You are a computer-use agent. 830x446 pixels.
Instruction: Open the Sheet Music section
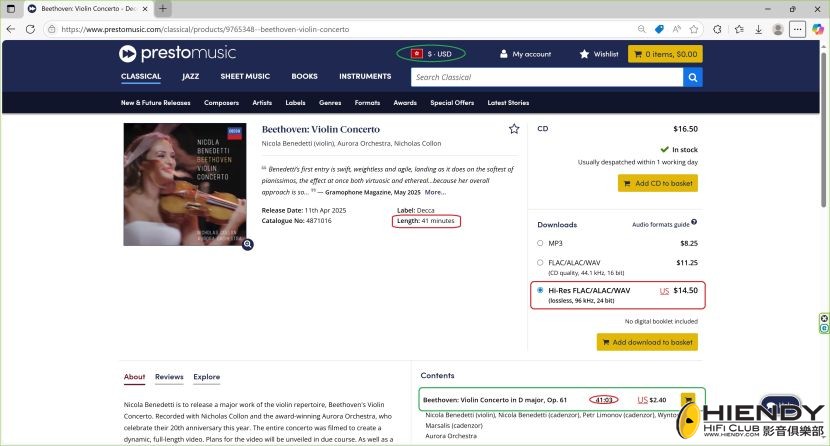coord(245,76)
